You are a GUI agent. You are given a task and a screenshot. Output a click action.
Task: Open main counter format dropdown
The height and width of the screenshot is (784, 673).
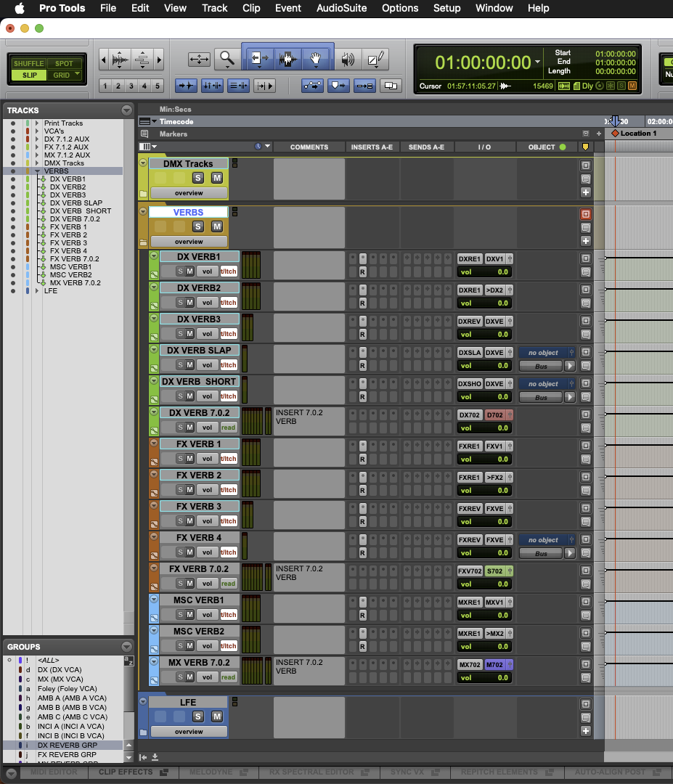point(537,62)
